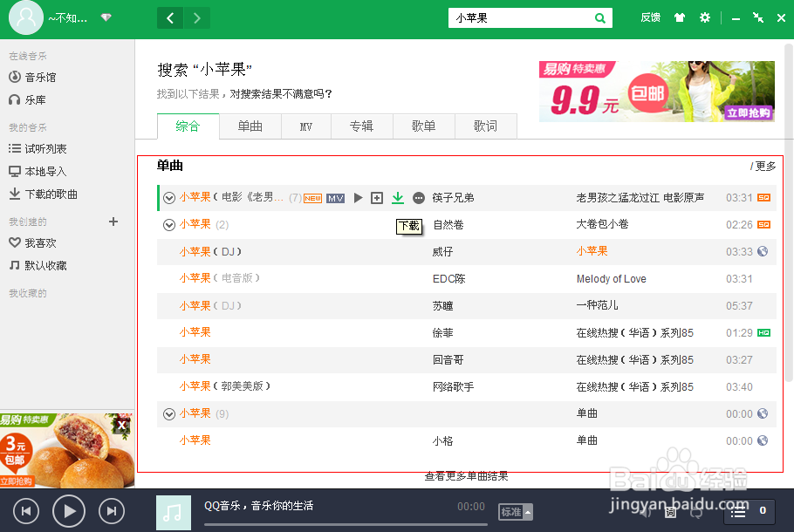794x532 pixels.
Task: Toggle the volume speaker icon
Action: tap(645, 512)
